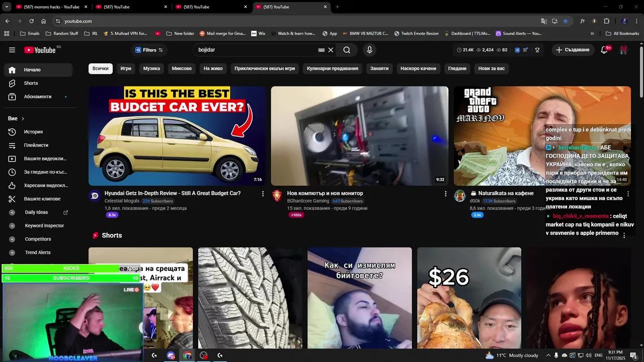Open the $26 chicken Short thumbnail
This screenshot has height=362, width=644.
tap(469, 298)
